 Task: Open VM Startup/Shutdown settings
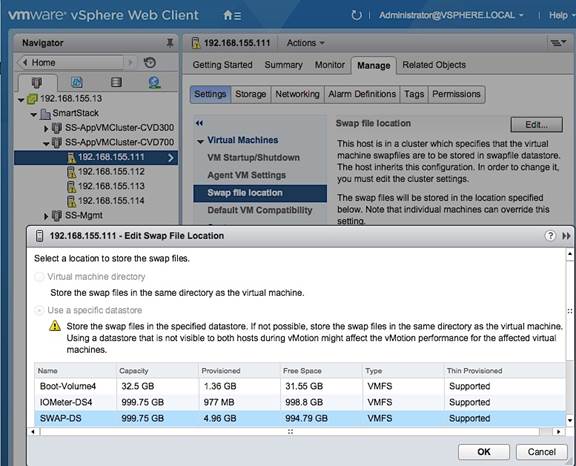[x=253, y=158]
